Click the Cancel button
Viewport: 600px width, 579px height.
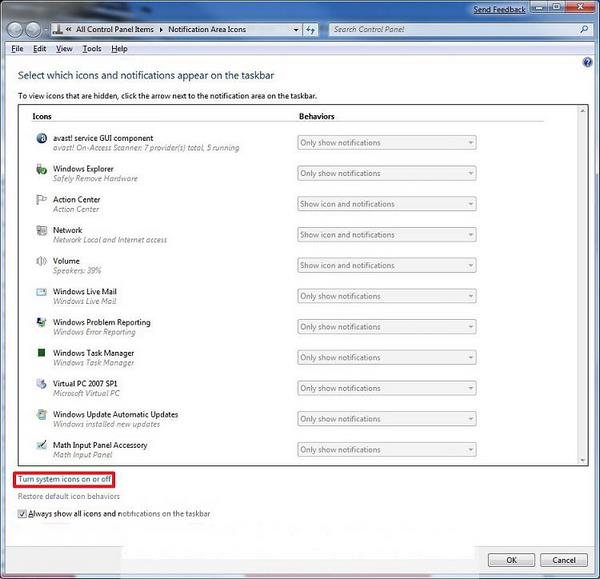564,560
